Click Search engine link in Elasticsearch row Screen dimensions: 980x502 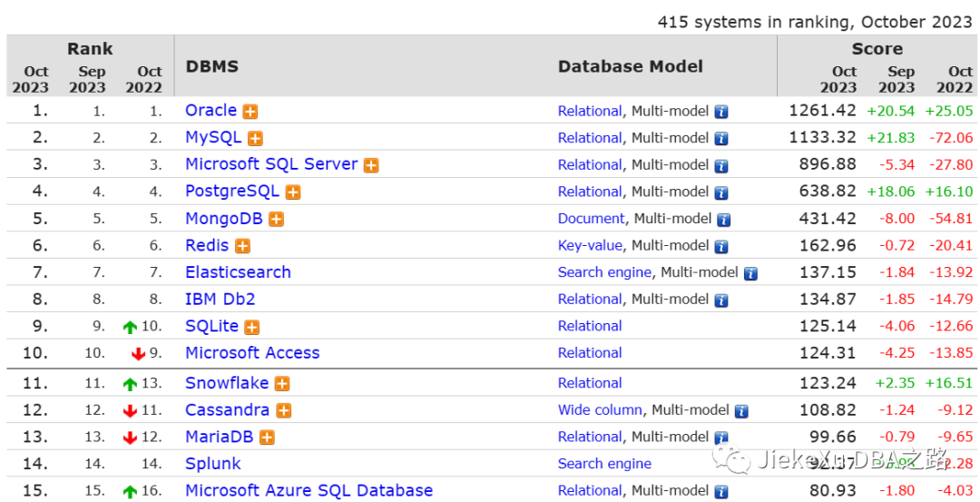point(605,272)
